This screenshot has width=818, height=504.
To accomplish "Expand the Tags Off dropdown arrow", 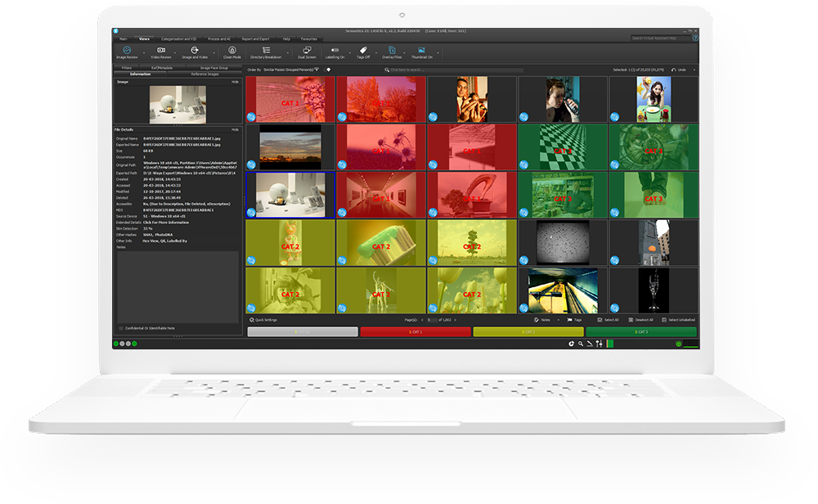I will point(375,52).
